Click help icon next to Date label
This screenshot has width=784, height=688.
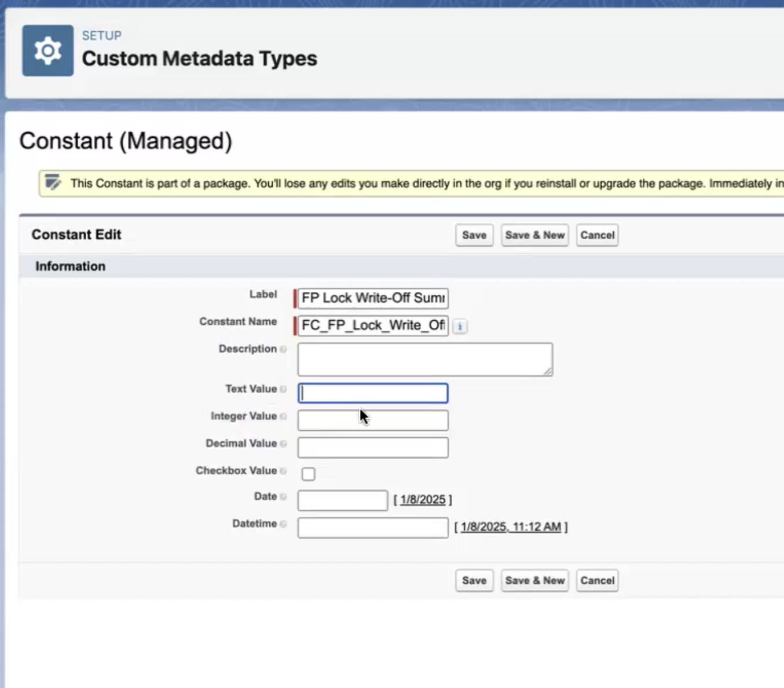[283, 497]
